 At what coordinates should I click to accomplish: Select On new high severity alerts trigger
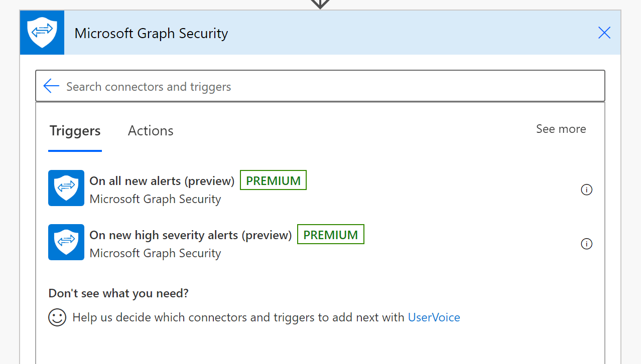[191, 235]
